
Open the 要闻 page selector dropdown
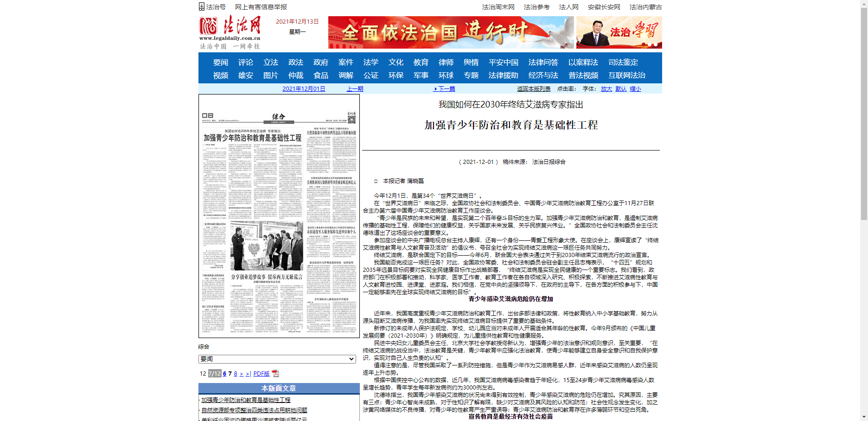click(277, 359)
